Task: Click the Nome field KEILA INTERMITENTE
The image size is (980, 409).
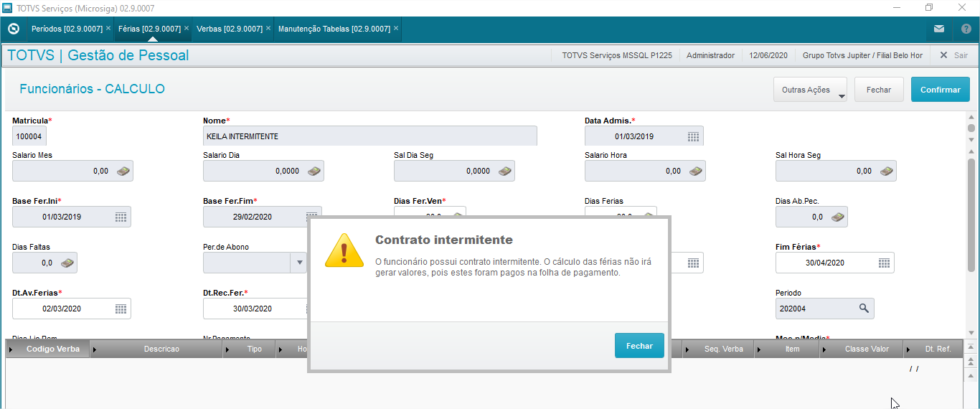Action: [370, 136]
